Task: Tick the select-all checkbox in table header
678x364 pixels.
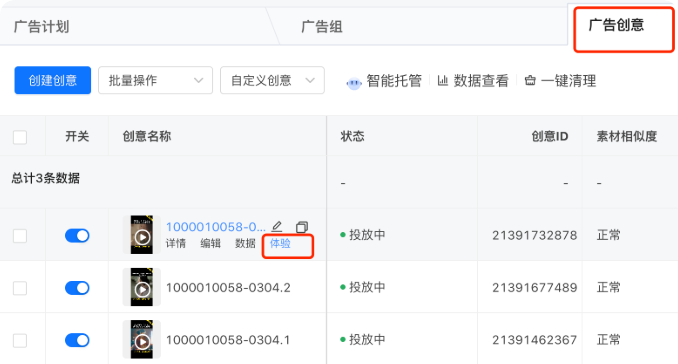Action: point(20,137)
